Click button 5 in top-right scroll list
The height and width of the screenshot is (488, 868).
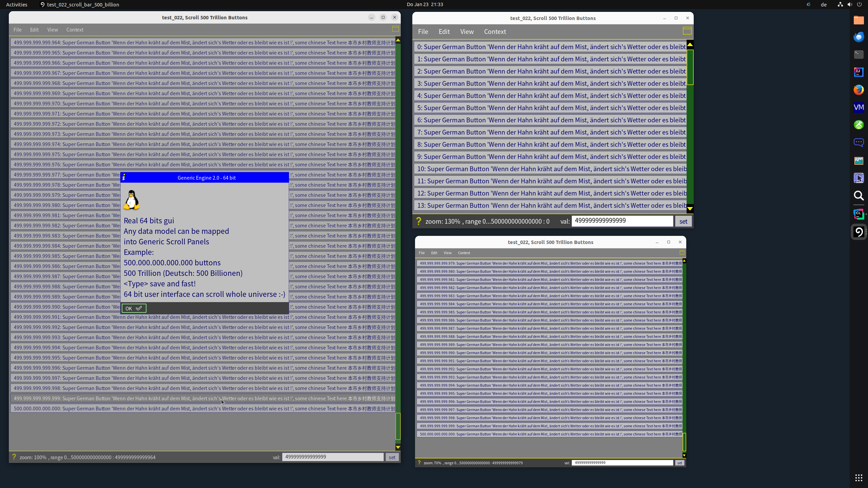[x=550, y=108]
